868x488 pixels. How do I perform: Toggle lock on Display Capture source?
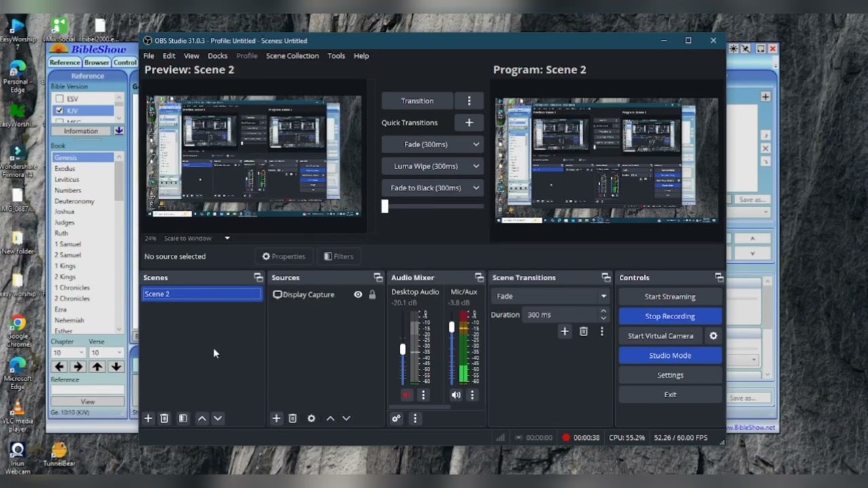(372, 294)
